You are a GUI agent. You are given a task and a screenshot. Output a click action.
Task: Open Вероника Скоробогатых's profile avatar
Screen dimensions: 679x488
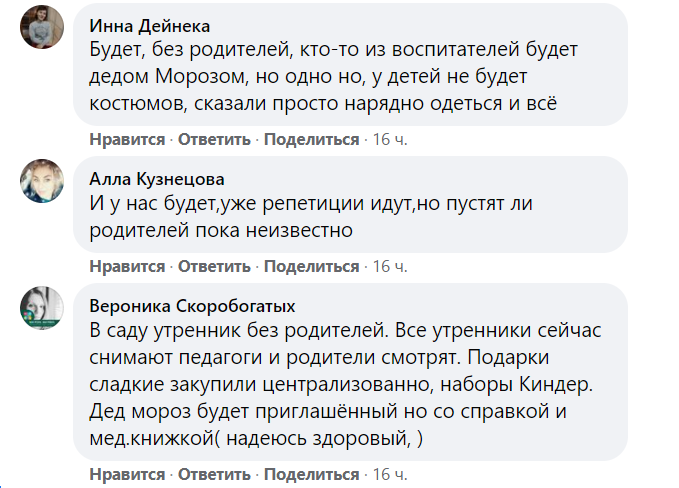(x=42, y=308)
